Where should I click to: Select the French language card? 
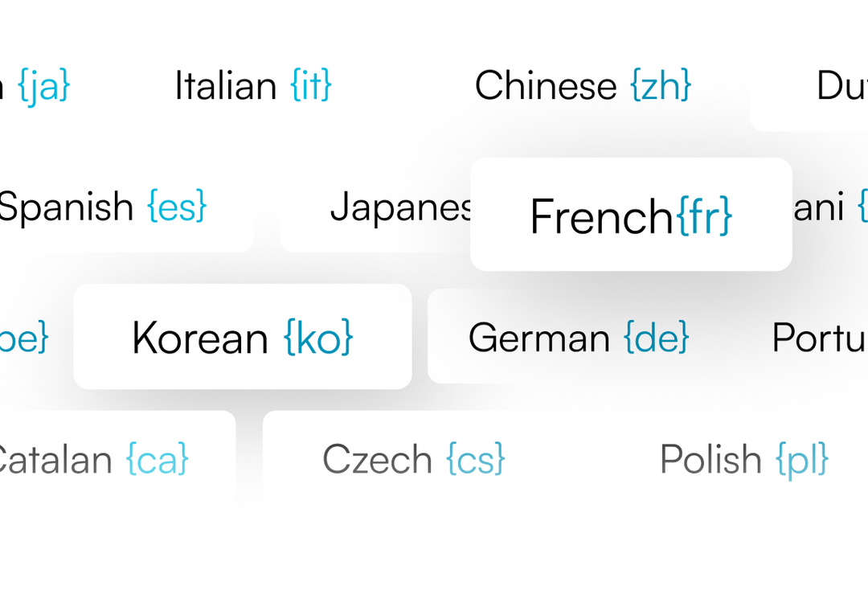[631, 215]
